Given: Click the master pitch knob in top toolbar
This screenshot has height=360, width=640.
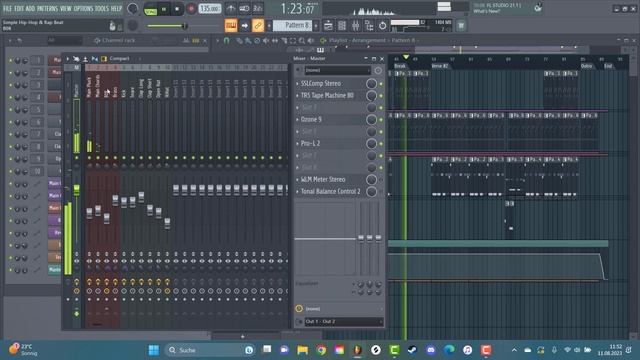Looking at the screenshot, I should [x=133, y=26].
